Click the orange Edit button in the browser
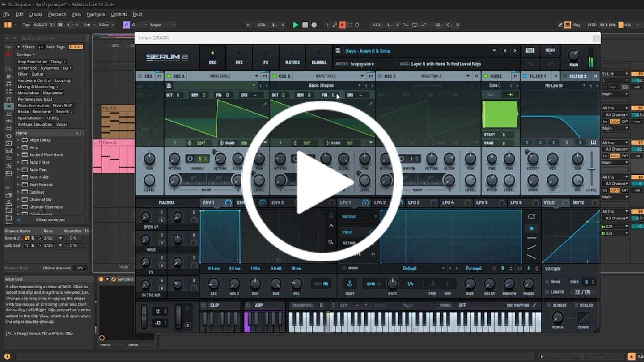 76,47
